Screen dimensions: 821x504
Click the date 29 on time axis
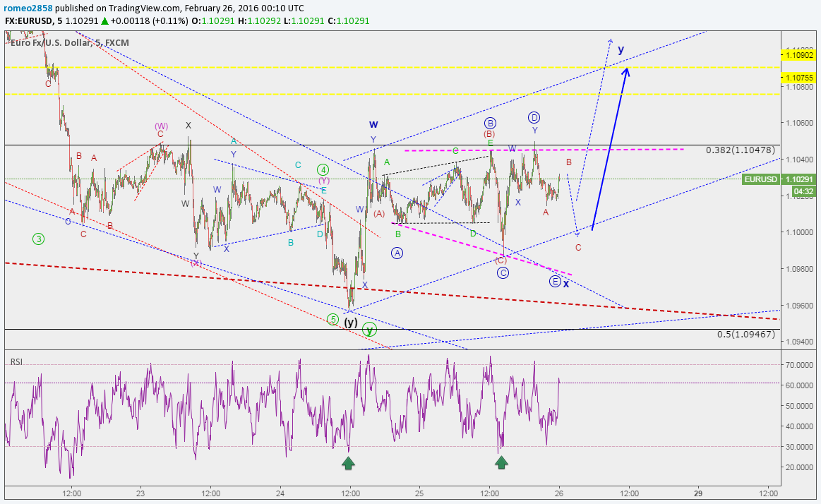click(x=698, y=493)
